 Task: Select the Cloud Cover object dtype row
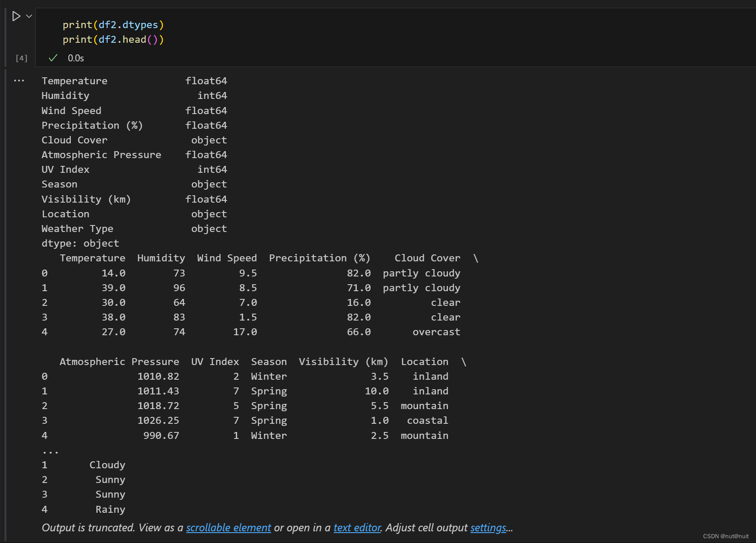pyautogui.click(x=134, y=140)
